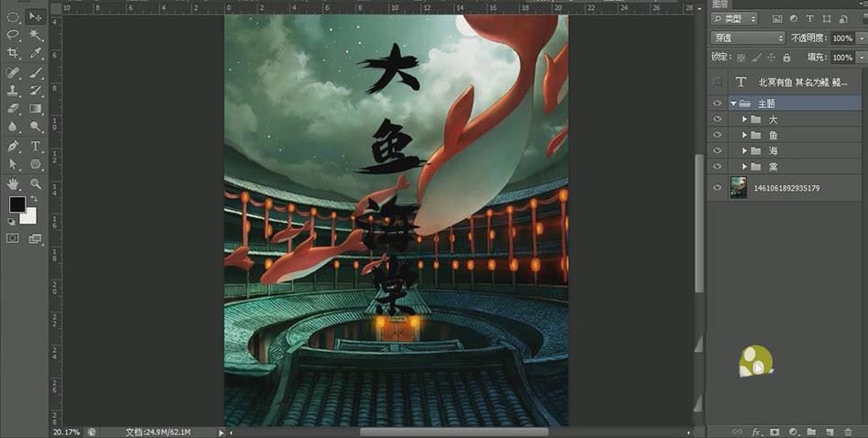The height and width of the screenshot is (438, 868).
Task: Expand the 海 group
Action: click(744, 150)
